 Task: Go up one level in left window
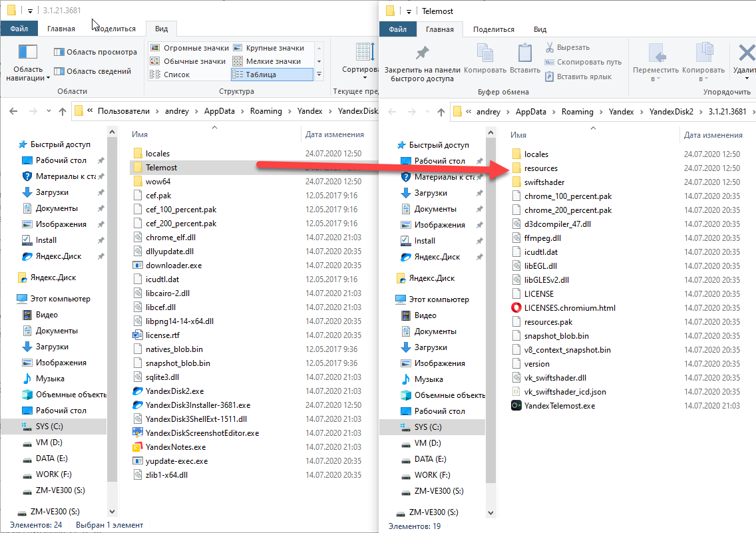[x=62, y=111]
